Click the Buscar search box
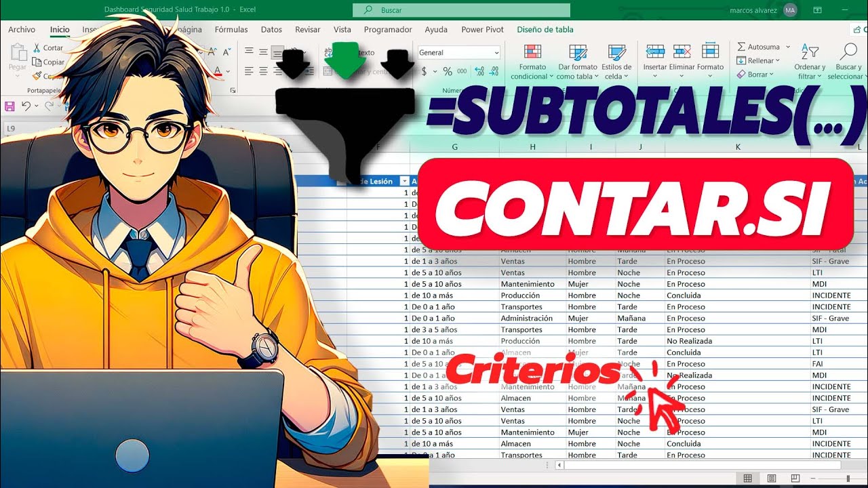868x488 pixels. (461, 10)
